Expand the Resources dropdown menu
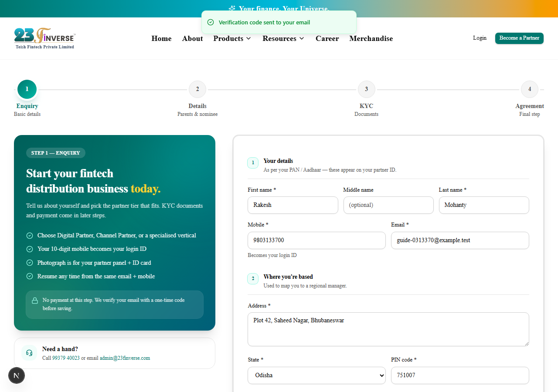The height and width of the screenshot is (392, 558). coord(283,38)
